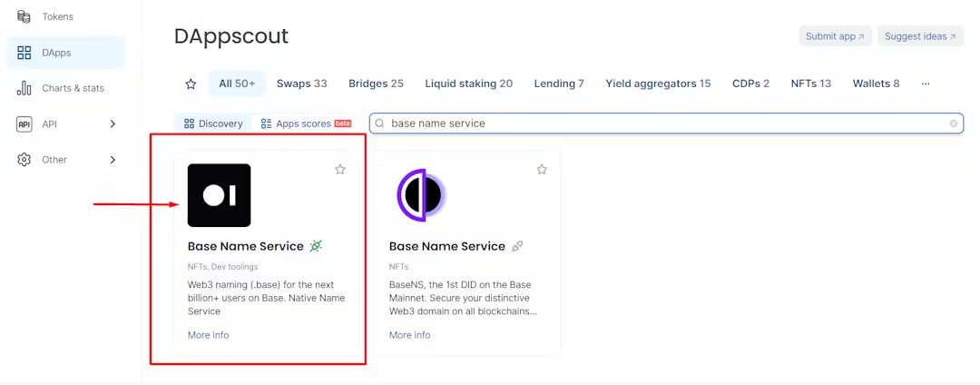Click the gray connect icon on BaseNS card
The height and width of the screenshot is (385, 980).
tap(517, 246)
